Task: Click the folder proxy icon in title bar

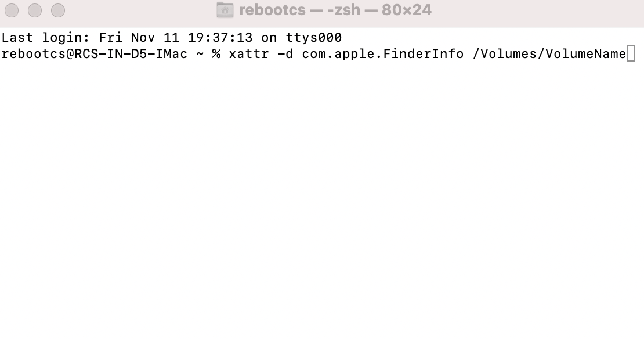Action: click(x=225, y=10)
